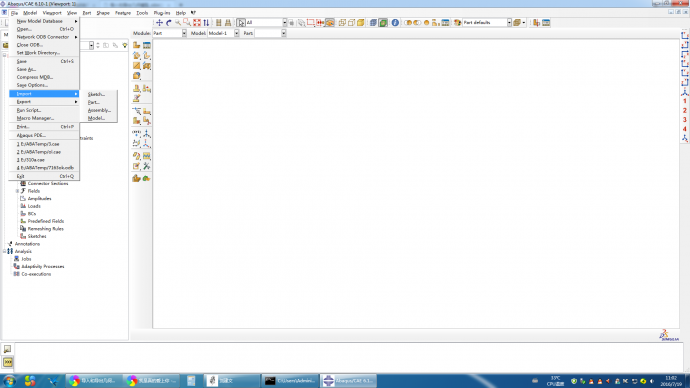Viewport: 690px width, 388px height.
Task: Expand Network ODB Connector submenu
Action: [44, 37]
